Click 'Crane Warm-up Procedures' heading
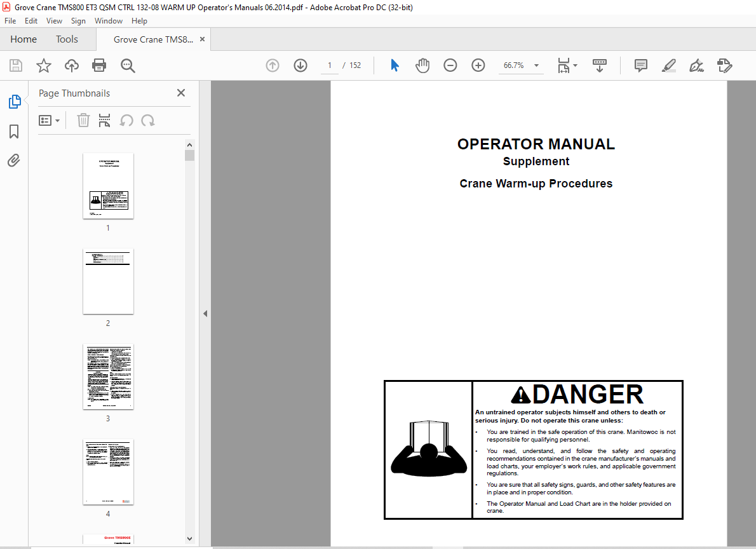The image size is (756, 549). 536,184
